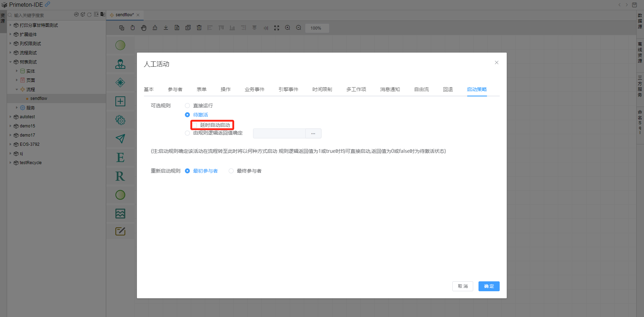Select 由规则逻辑返回值确定 radio option

click(x=187, y=133)
